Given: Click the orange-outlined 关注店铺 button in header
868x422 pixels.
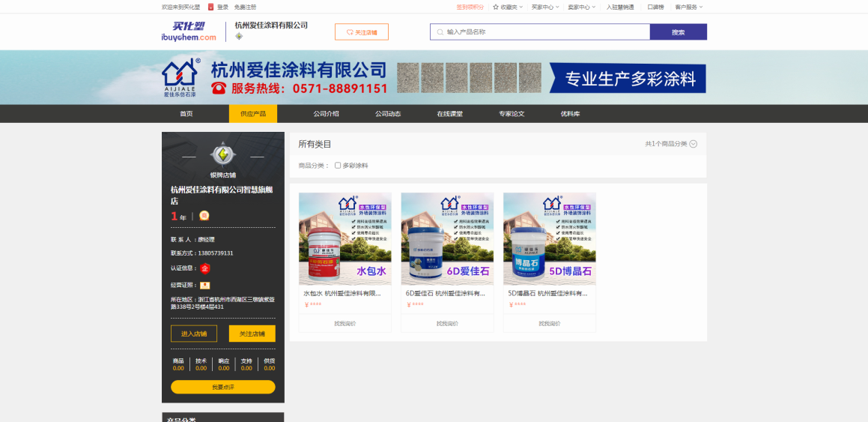Looking at the screenshot, I should [362, 32].
